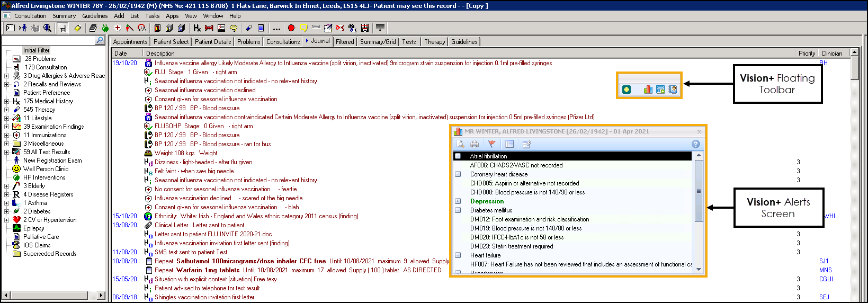Collapse the Coronary heart disease group

458,174
